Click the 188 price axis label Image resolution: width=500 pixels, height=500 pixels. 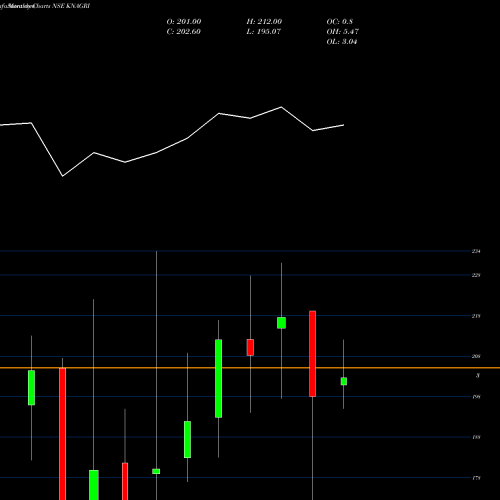(x=476, y=437)
